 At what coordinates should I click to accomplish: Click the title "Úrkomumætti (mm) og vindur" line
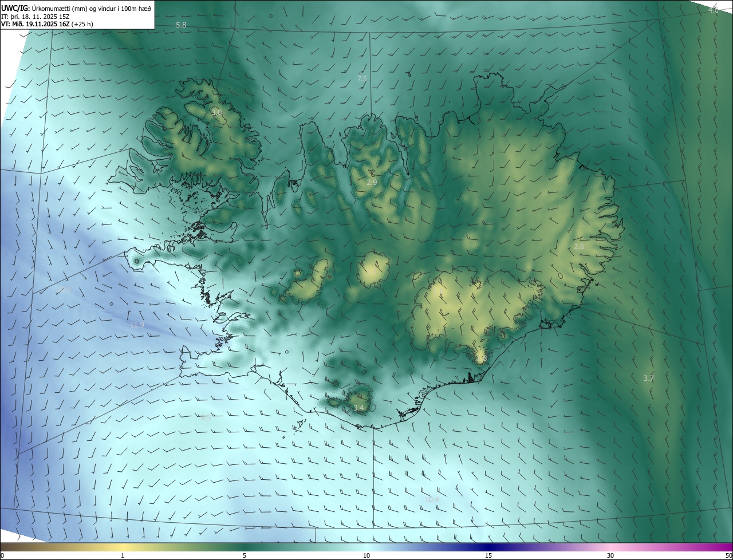[x=77, y=7]
